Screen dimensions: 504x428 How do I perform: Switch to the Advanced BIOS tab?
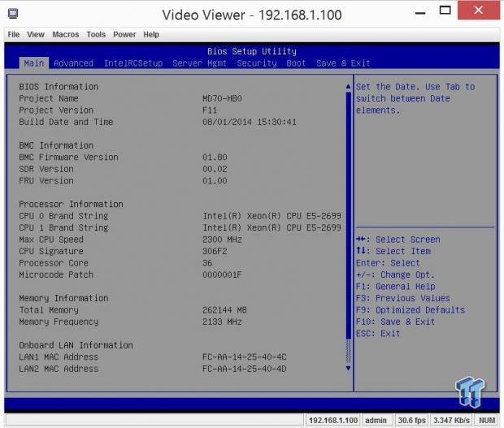coord(74,63)
